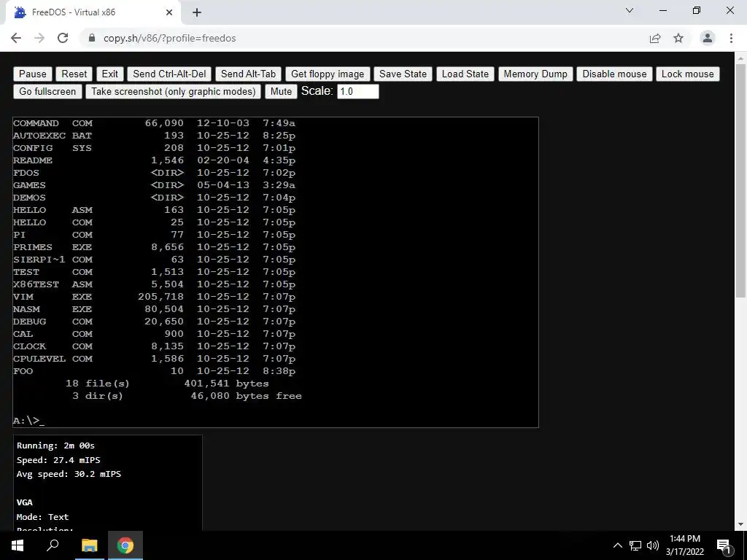Click the SIERPI~1 COM entry
The height and width of the screenshot is (560, 747).
click(x=154, y=260)
